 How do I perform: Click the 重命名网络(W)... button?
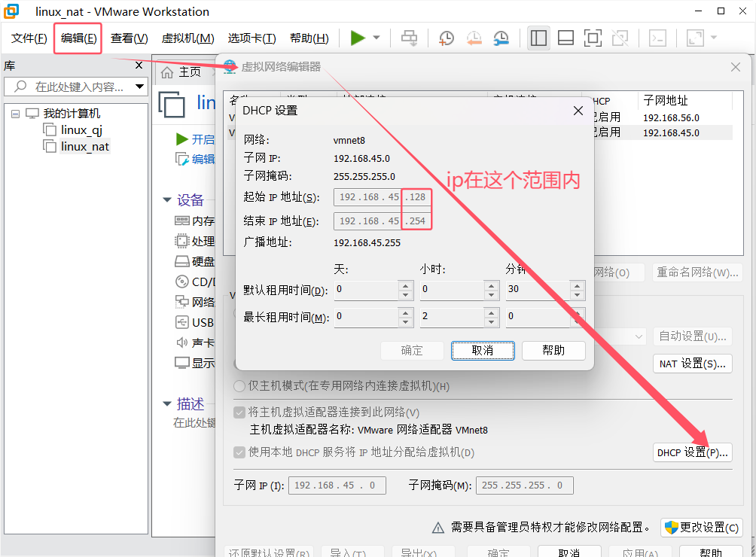click(697, 272)
